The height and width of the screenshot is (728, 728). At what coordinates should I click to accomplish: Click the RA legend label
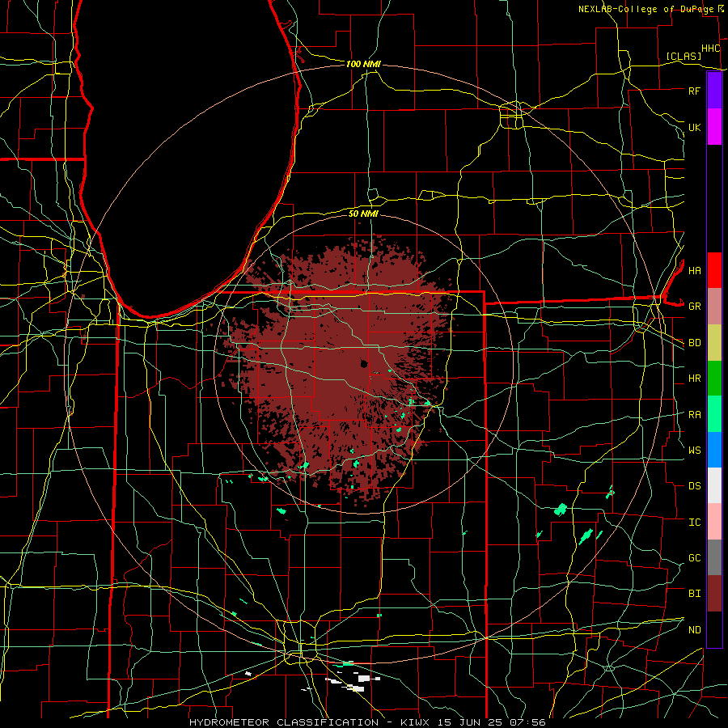[x=694, y=415]
